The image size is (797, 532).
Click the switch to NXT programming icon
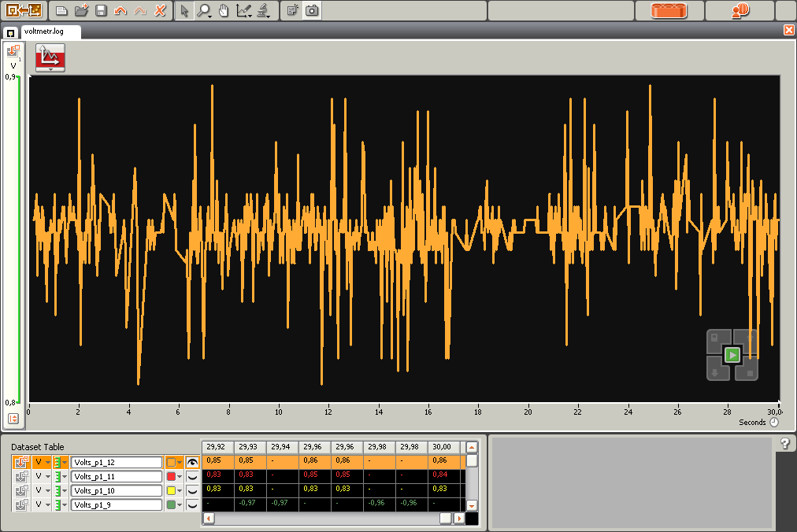coord(24,10)
